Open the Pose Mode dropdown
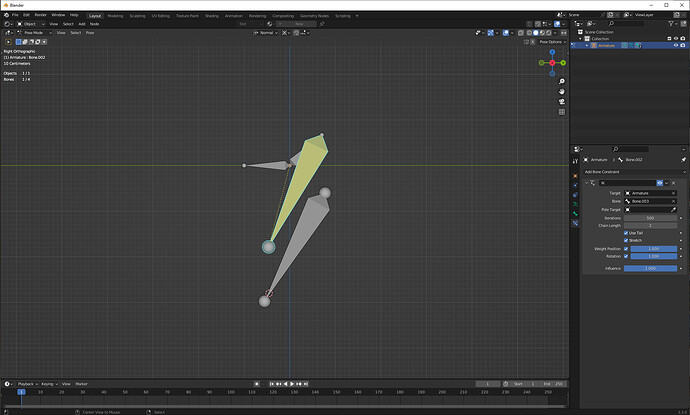This screenshot has height=415, width=690. 34,33
